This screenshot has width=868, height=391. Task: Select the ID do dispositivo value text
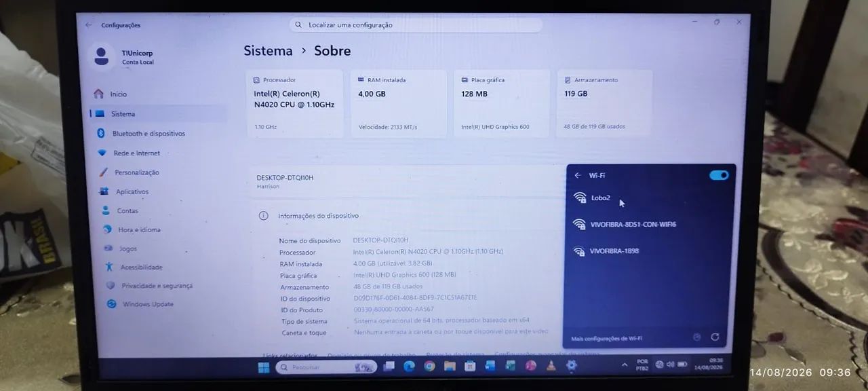tap(415, 298)
